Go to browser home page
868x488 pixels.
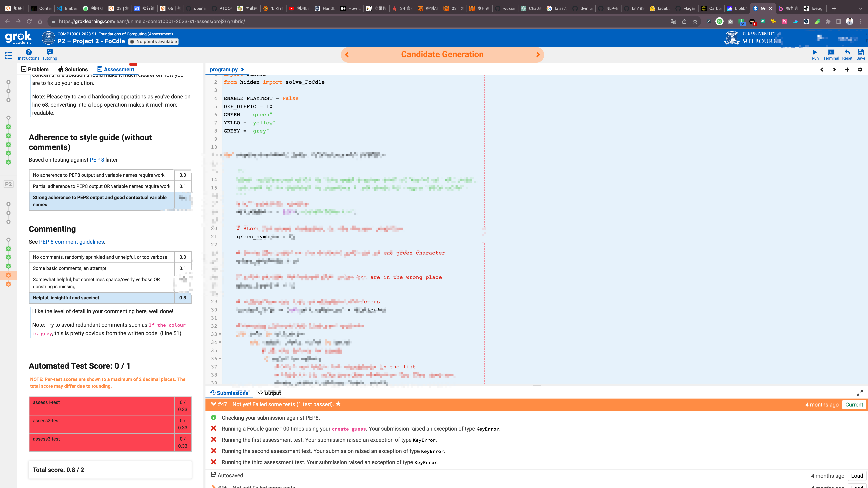(40, 22)
